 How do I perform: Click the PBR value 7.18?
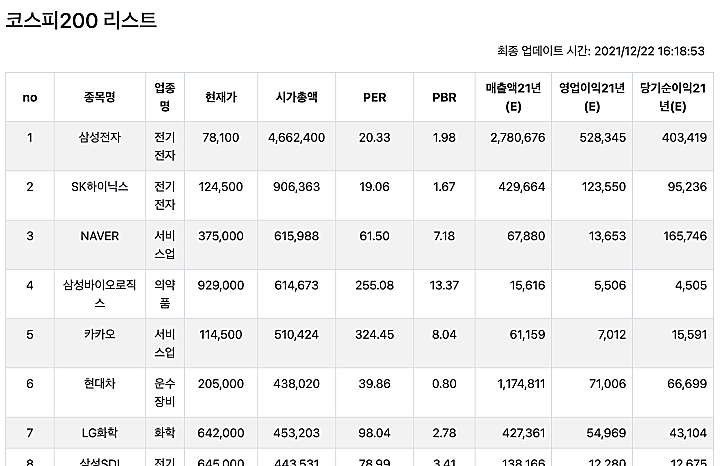(x=444, y=236)
